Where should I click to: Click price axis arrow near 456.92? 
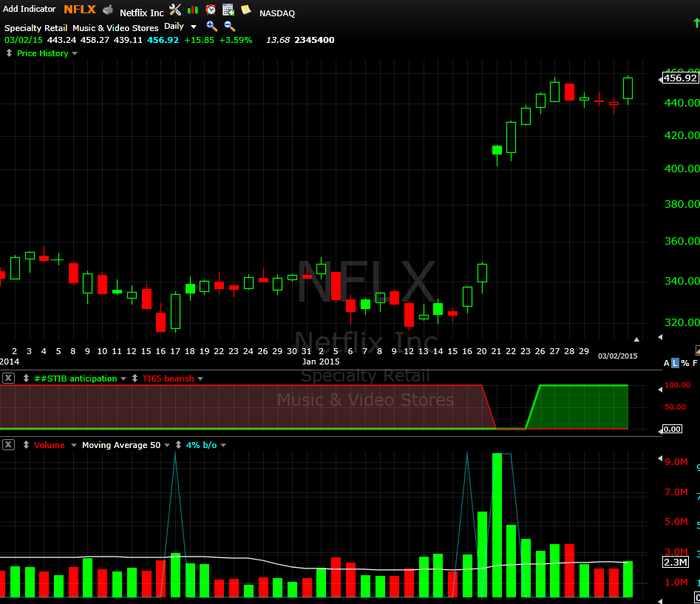coord(660,79)
